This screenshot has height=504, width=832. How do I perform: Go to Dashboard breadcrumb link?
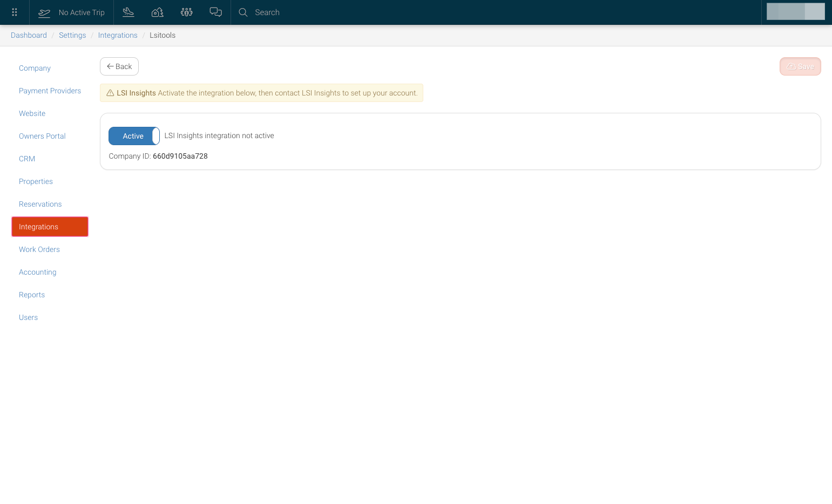tap(29, 35)
